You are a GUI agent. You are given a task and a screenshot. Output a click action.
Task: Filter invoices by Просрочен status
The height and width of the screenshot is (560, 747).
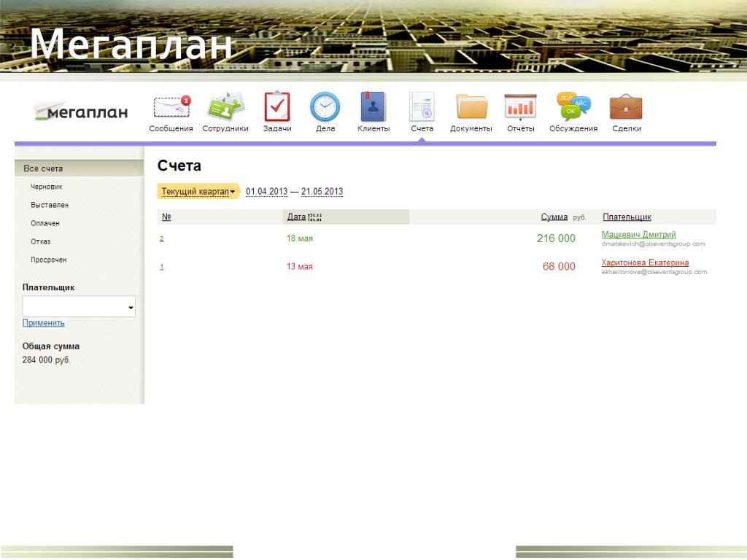coord(49,260)
